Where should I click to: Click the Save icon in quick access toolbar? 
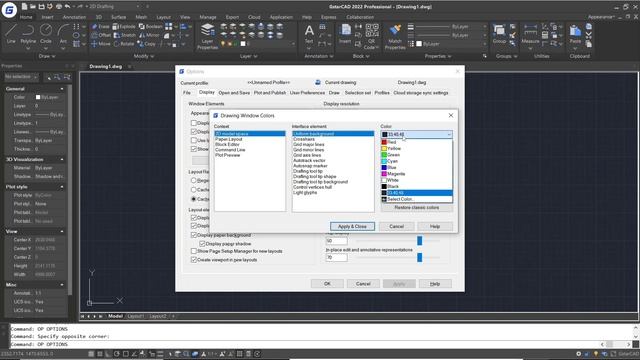[41, 7]
